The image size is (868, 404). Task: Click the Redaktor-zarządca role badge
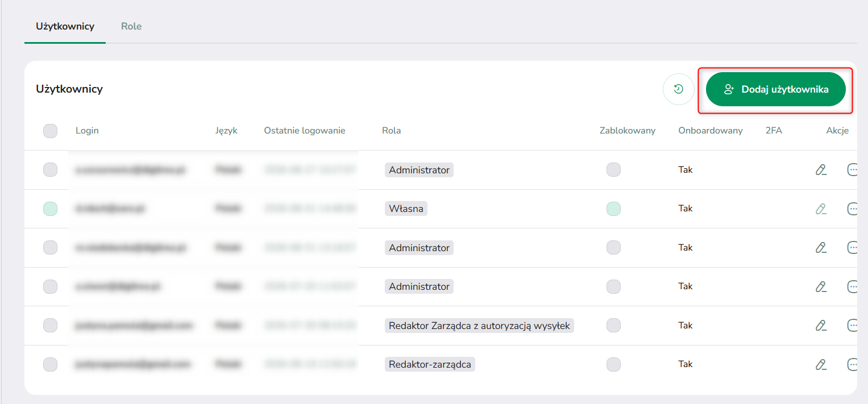click(x=430, y=364)
